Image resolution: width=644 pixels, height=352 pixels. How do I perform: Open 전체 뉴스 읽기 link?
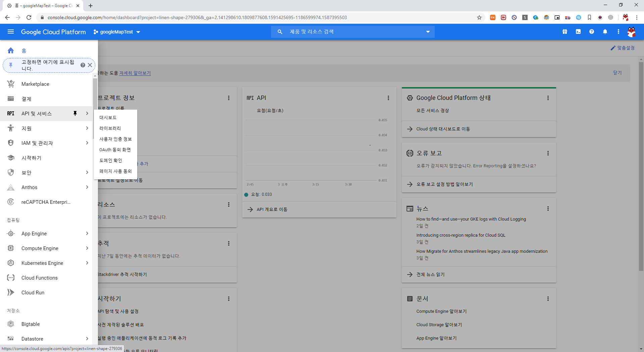(430, 275)
